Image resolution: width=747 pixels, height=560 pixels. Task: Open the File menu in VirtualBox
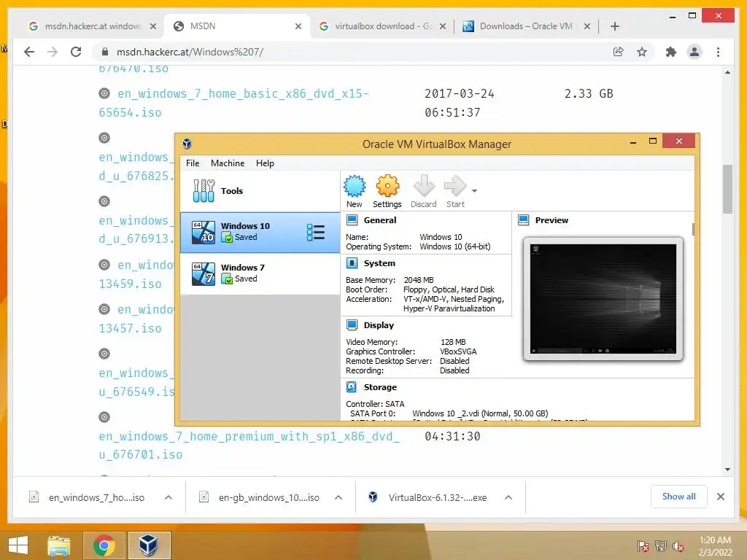point(193,163)
